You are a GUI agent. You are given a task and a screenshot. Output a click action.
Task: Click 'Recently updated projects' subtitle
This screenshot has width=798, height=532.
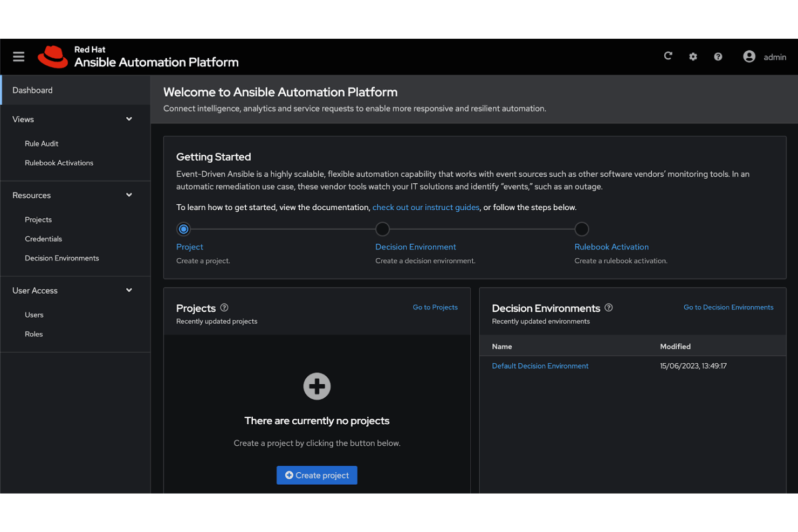(217, 321)
